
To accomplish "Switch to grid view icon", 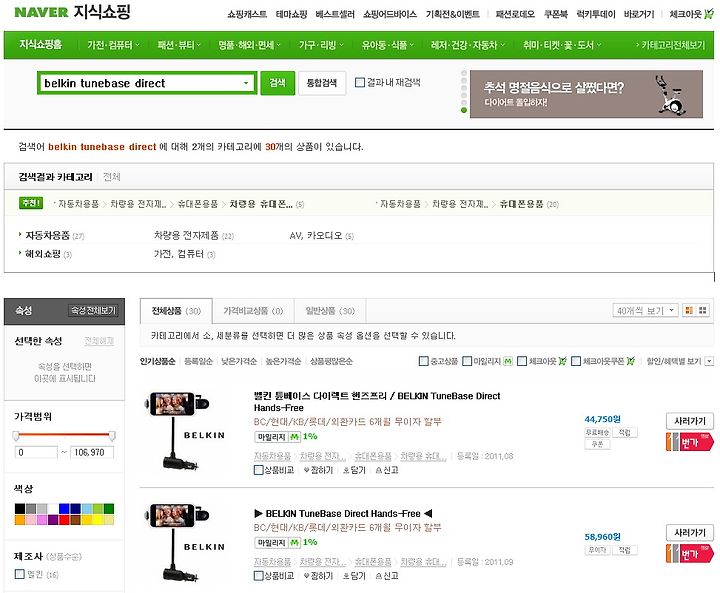I will tap(703, 311).
